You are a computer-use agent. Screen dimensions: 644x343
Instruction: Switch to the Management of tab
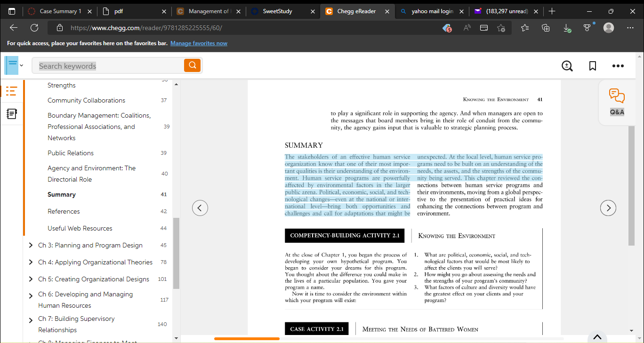tap(208, 11)
